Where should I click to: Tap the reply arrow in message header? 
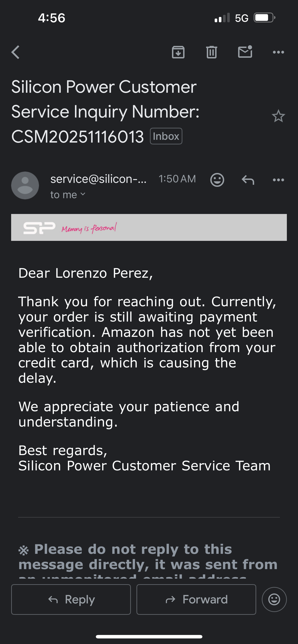click(x=248, y=180)
